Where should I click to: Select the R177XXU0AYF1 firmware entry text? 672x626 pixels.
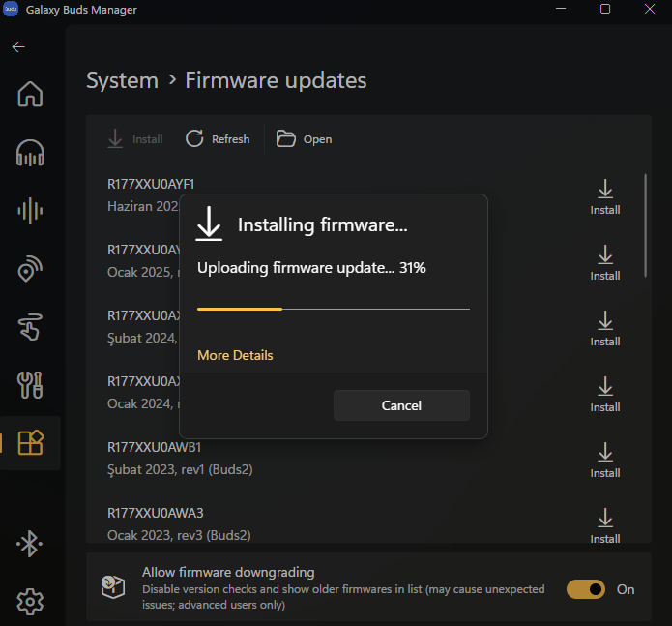(151, 184)
